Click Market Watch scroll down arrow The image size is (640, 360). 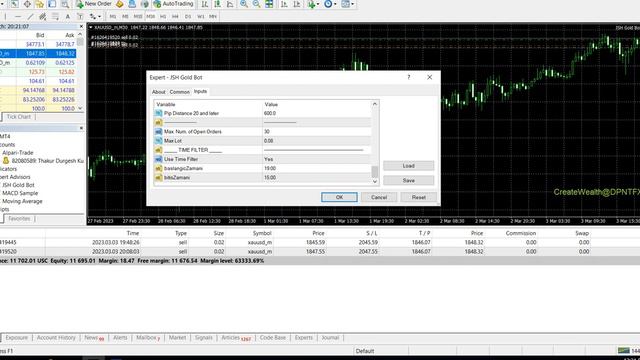(x=80, y=108)
